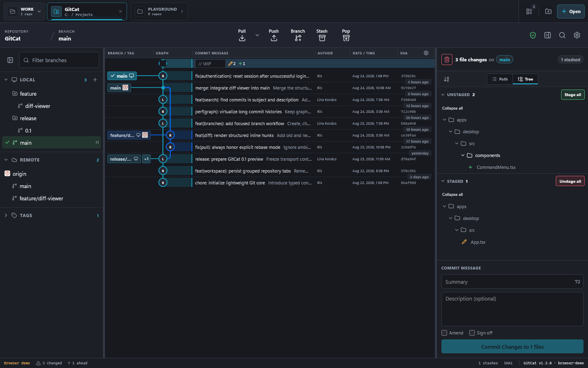
Task: Click the green shield status icon
Action: [533, 36]
